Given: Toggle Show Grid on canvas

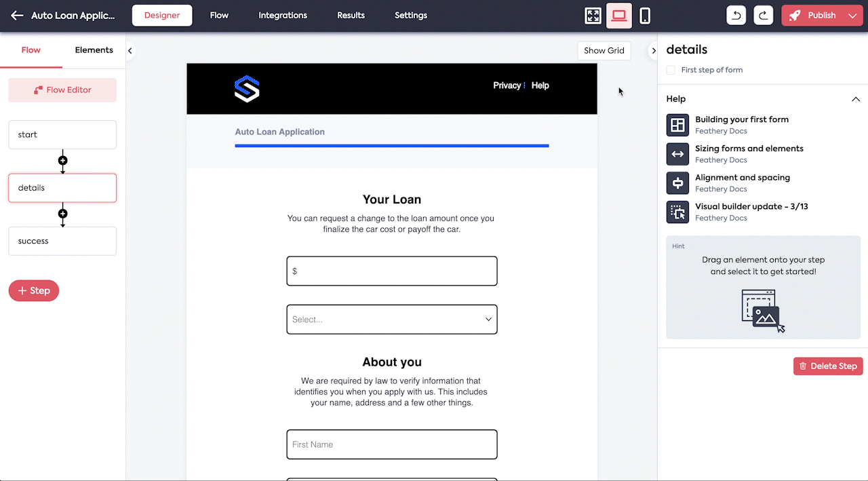Looking at the screenshot, I should pos(604,50).
